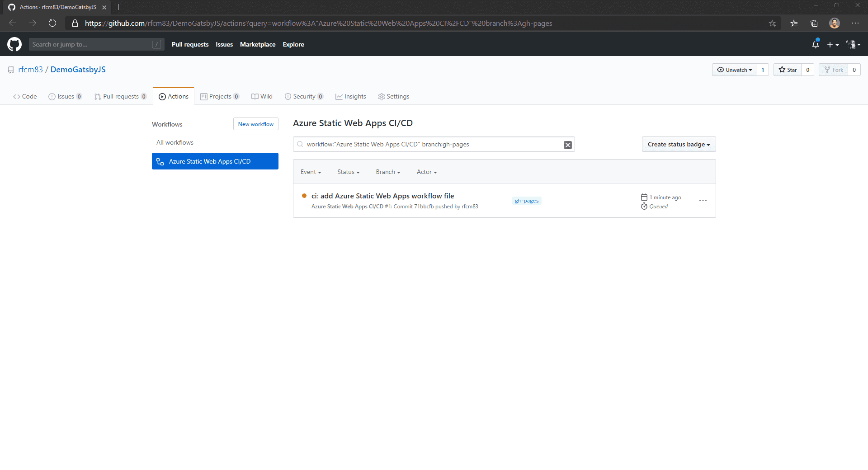The height and width of the screenshot is (470, 868).
Task: Open the Unwatch dropdown
Action: (x=735, y=70)
